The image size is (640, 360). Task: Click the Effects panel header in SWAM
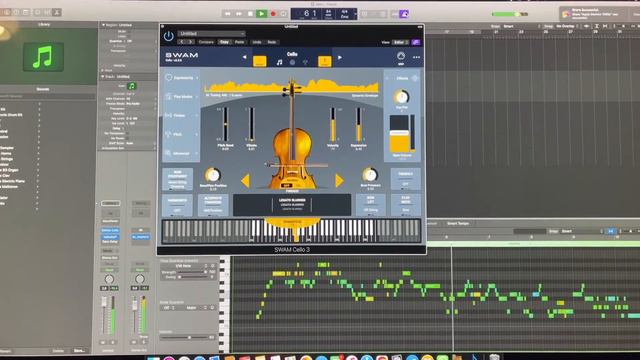point(402,78)
